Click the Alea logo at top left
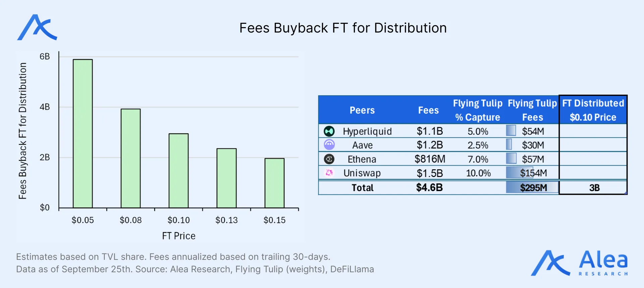 (x=37, y=27)
